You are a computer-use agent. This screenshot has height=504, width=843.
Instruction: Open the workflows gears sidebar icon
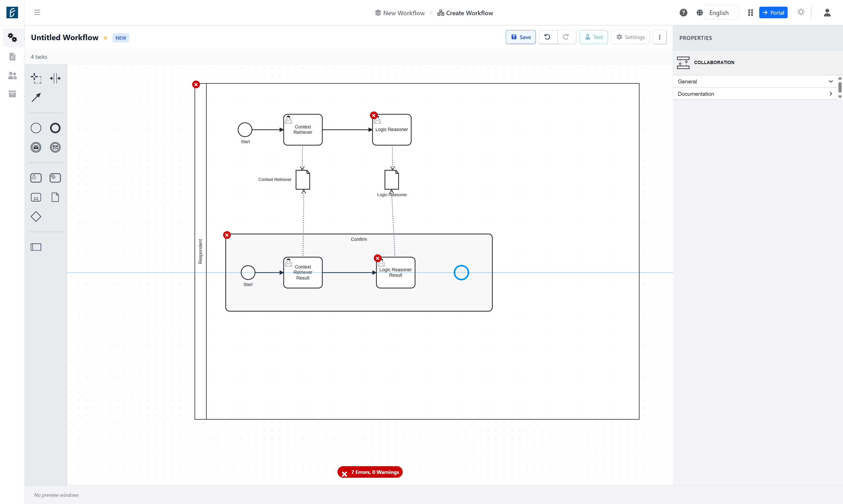tap(13, 37)
